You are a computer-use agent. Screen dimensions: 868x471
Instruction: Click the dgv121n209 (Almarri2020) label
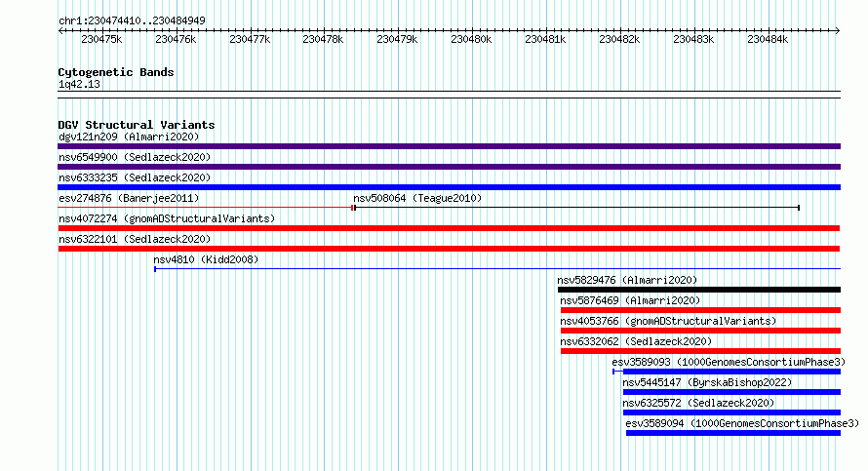point(129,137)
